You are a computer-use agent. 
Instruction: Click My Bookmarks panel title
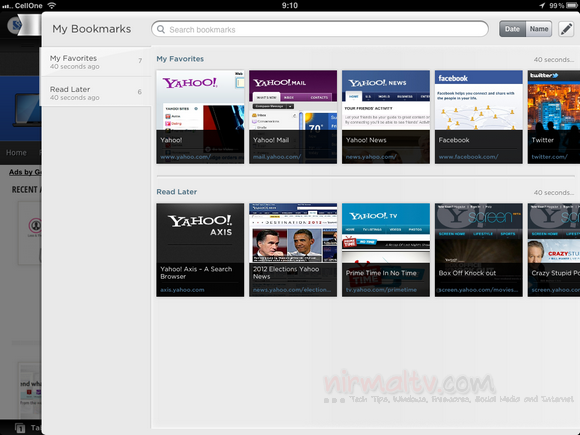pyautogui.click(x=92, y=29)
